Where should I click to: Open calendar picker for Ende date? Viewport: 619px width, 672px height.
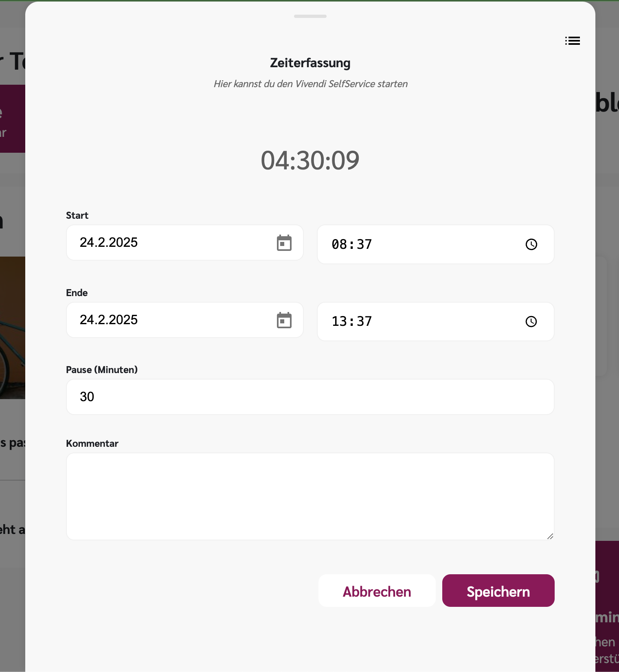(284, 321)
